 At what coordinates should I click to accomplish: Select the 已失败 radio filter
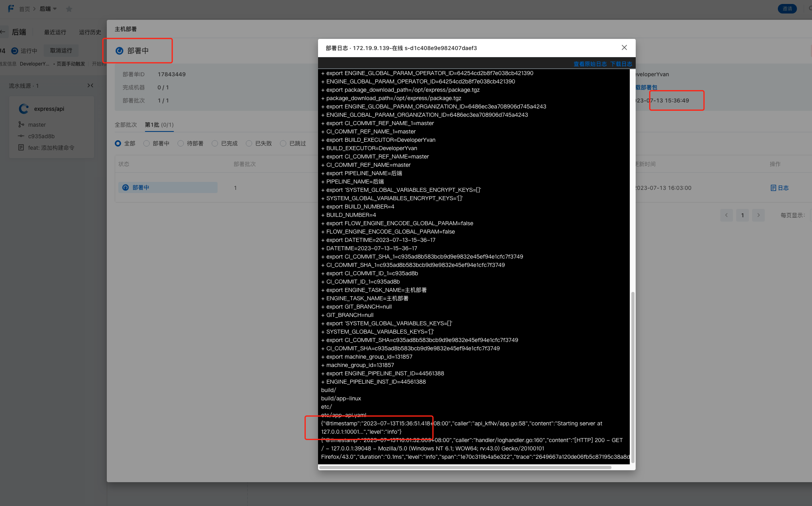[249, 143]
